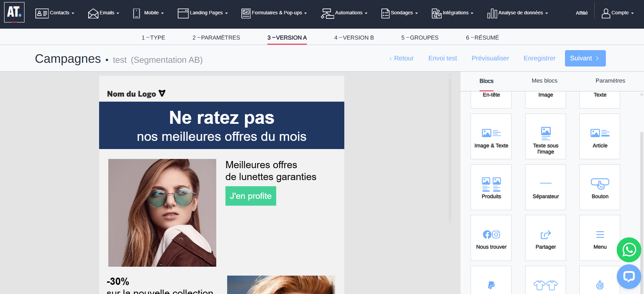Viewport: 644px width, 294px height.
Task: Go to step 6 – RÉSUMÉ
Action: point(482,38)
